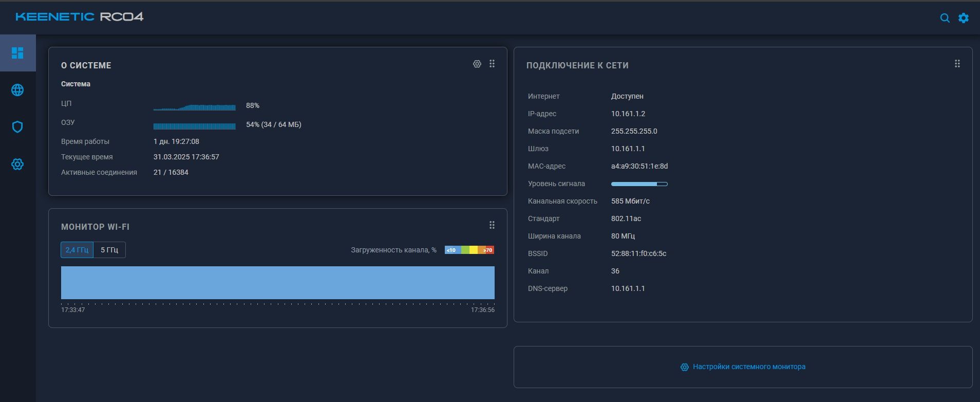Click drag-handle dots of О системе card
980x402 pixels.
click(x=492, y=64)
